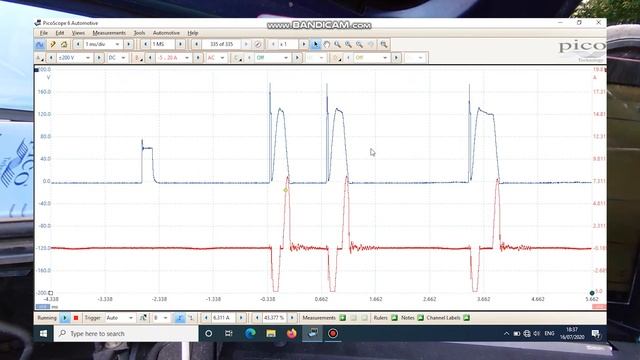640x360 pixels.
Task: Increase the trigger threshold value arrow
Action: [x=241, y=318]
